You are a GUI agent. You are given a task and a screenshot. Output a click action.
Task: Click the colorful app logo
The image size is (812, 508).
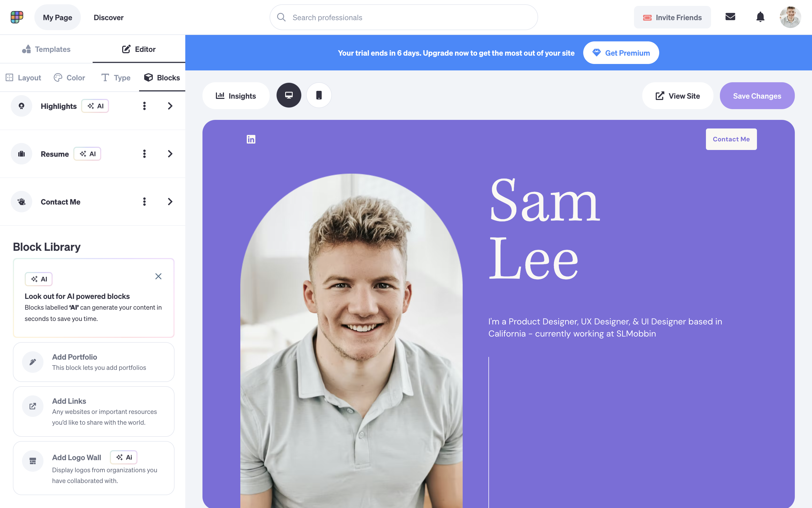click(x=17, y=17)
